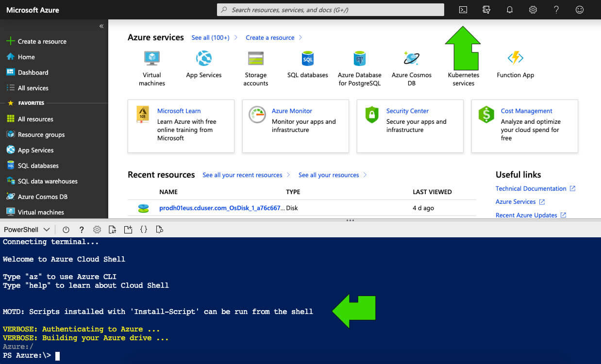Click the See all (100+) services link
Screen dimensions: 601x364
pyautogui.click(x=210, y=37)
